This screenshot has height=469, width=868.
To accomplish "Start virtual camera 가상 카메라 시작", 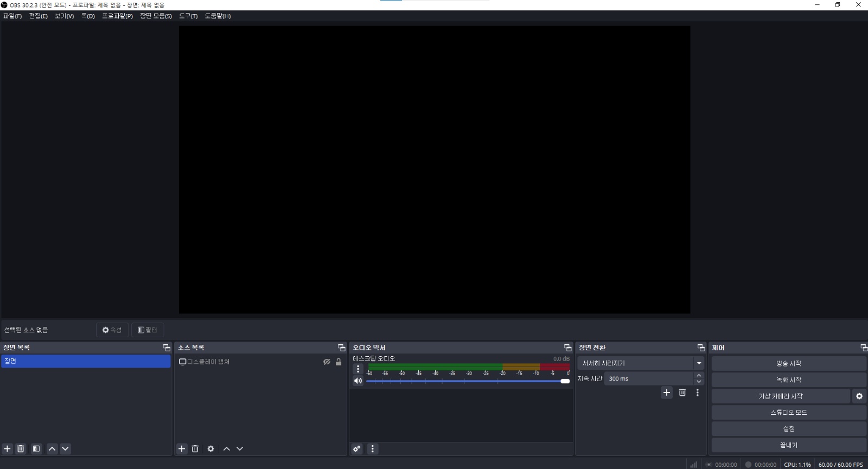I will [x=781, y=396].
